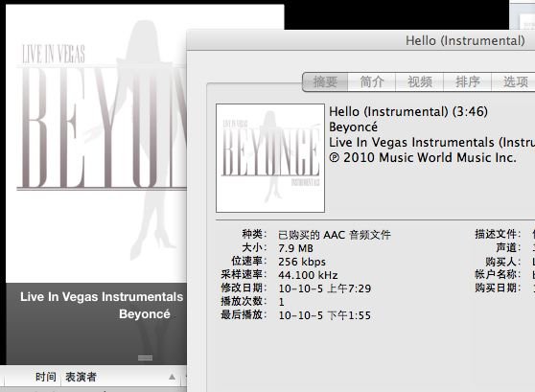Click the 购买人 label
This screenshot has height=392, width=535.
pyautogui.click(x=503, y=262)
